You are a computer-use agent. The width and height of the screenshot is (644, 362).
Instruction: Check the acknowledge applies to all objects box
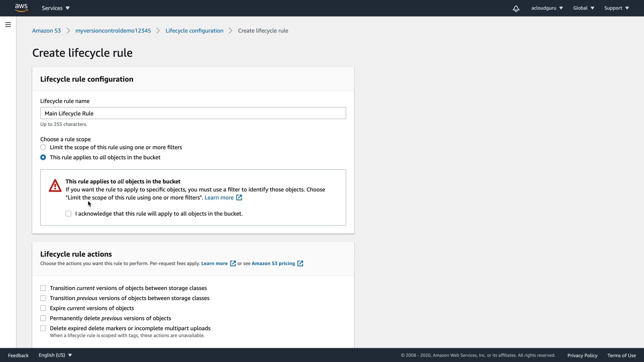click(x=68, y=214)
